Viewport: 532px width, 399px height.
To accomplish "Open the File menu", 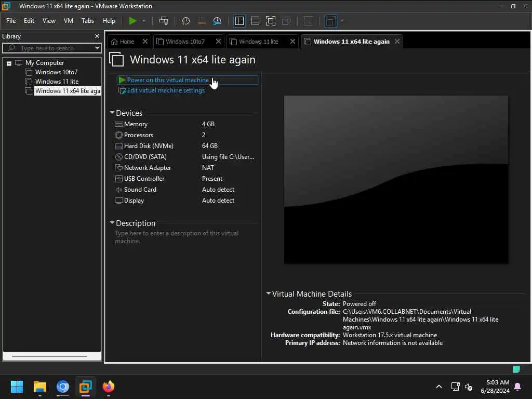I will (x=11, y=21).
